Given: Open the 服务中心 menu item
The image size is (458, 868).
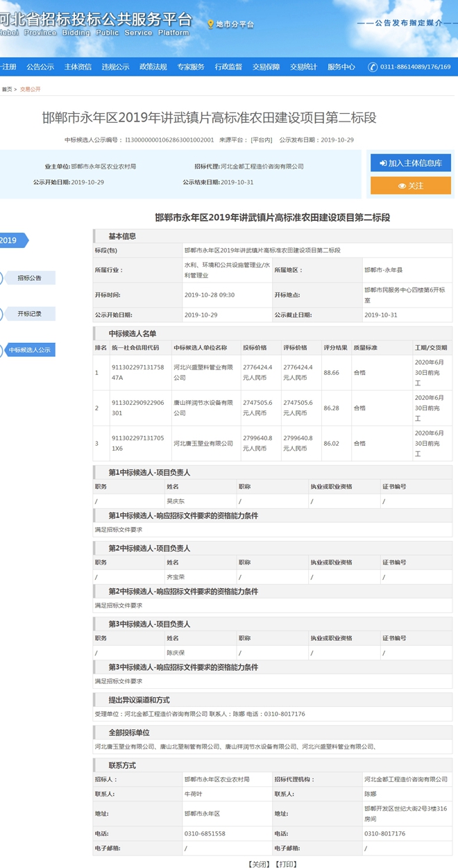Looking at the screenshot, I should 341,67.
